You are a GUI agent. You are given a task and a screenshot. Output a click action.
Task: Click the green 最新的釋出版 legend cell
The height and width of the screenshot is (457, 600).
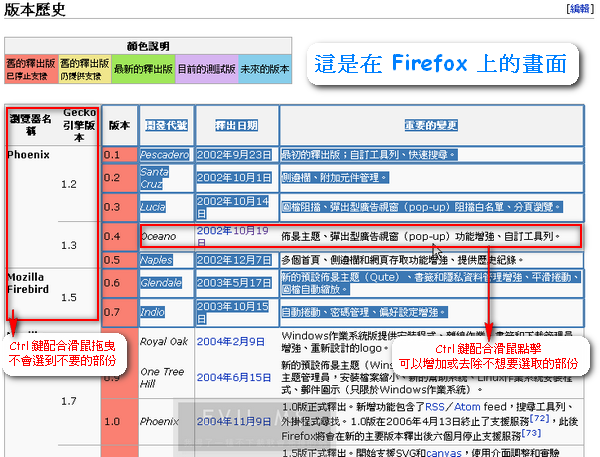point(143,69)
